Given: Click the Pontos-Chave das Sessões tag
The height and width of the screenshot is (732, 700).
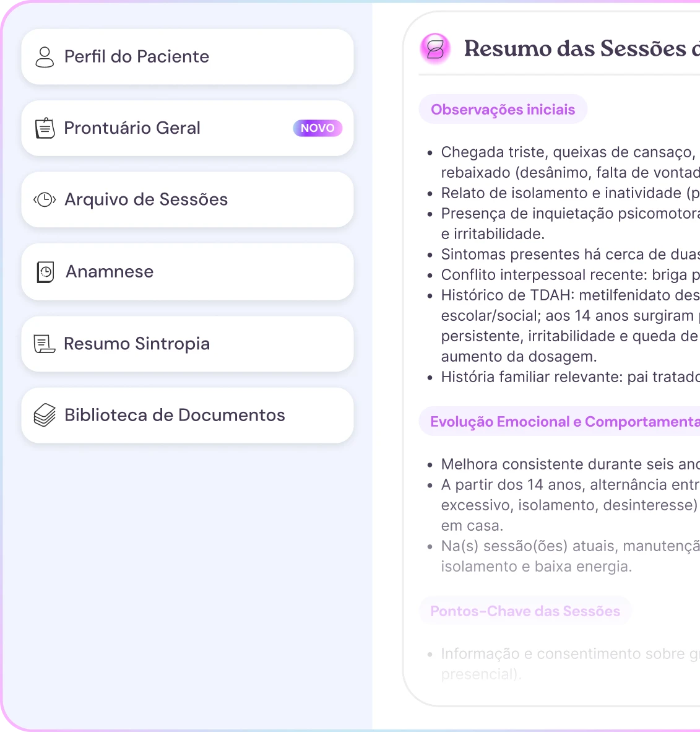Looking at the screenshot, I should pyautogui.click(x=525, y=611).
